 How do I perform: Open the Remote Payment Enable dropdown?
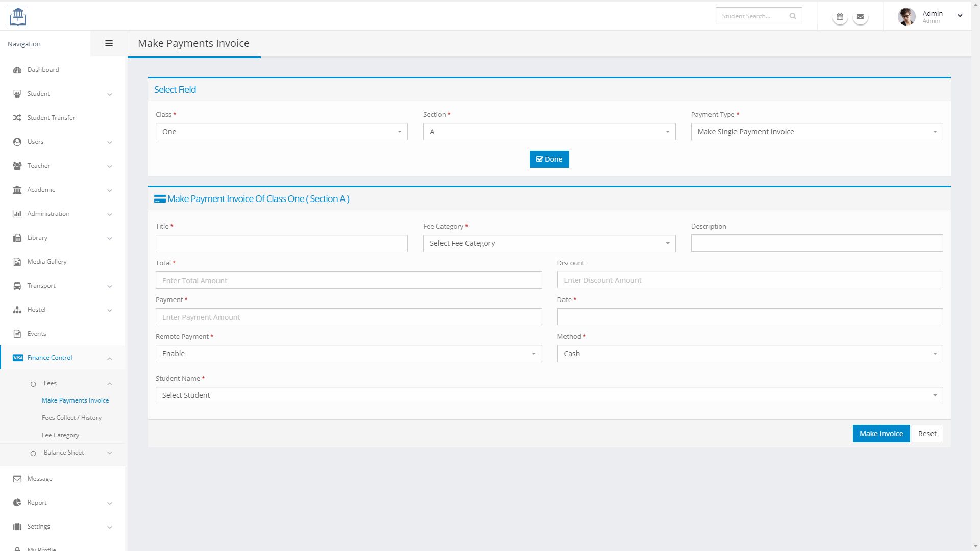[348, 354]
